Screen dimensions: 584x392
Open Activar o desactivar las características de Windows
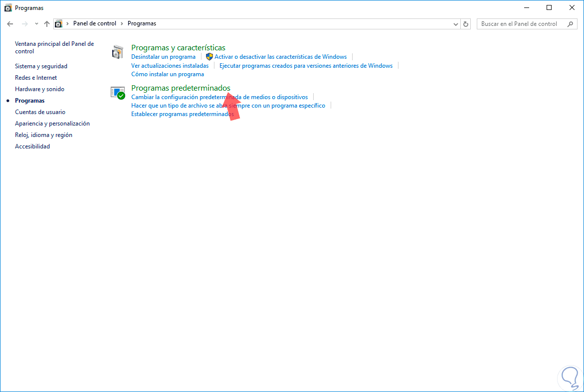tap(280, 57)
